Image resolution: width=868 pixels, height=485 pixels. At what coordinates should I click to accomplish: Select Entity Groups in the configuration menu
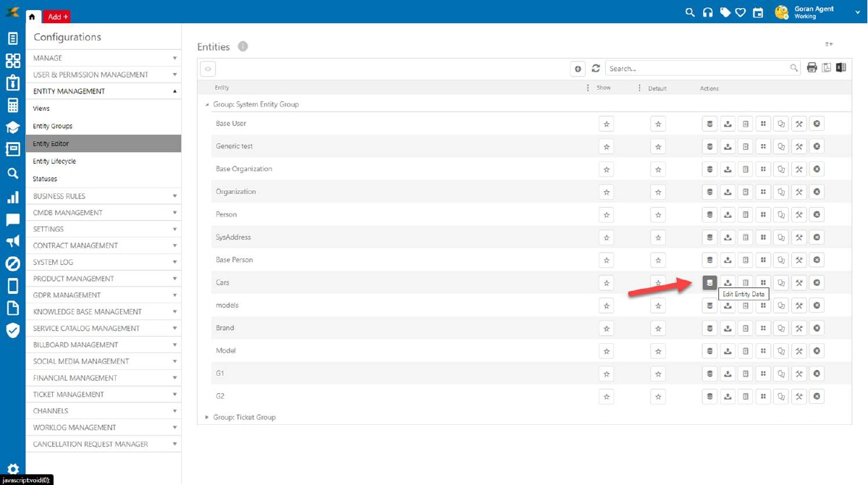coord(53,126)
